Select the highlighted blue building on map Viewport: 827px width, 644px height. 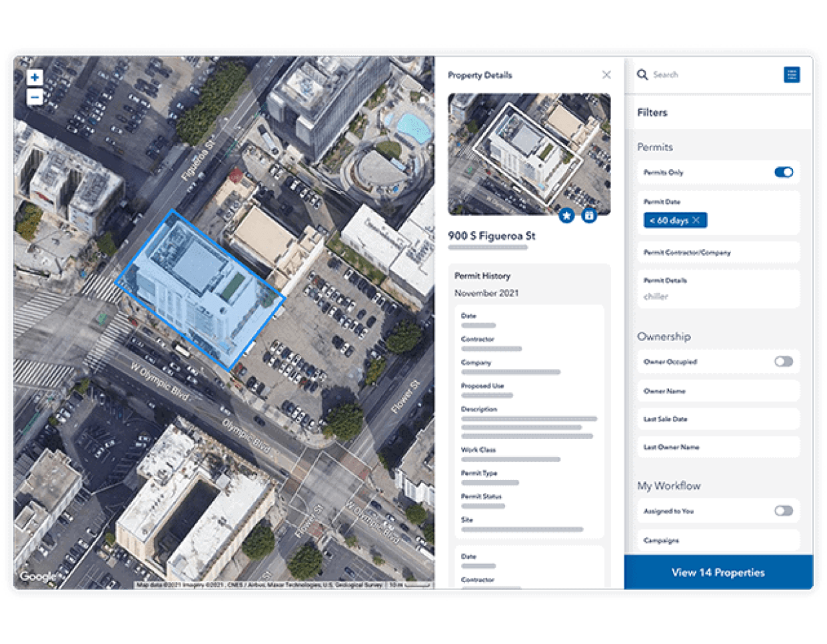click(x=200, y=290)
